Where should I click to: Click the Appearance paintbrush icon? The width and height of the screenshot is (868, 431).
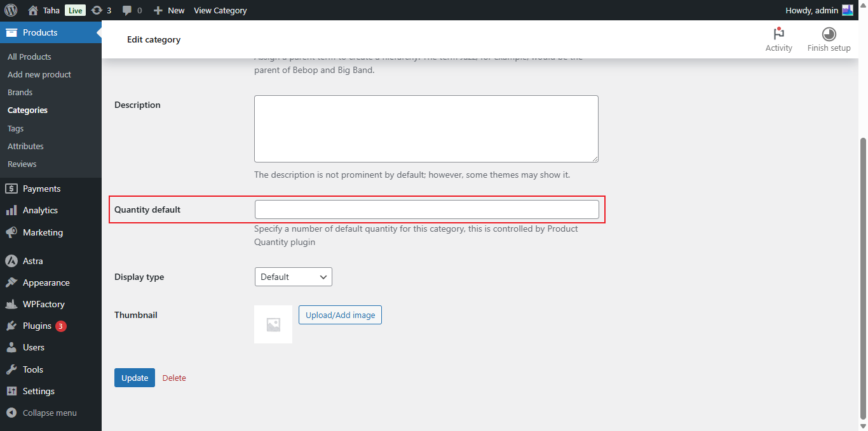click(11, 282)
